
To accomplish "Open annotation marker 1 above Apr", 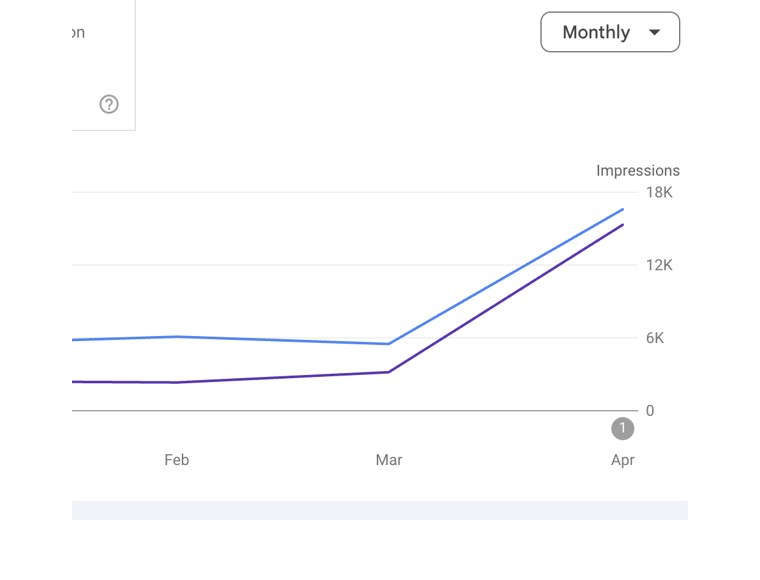I will point(622,429).
